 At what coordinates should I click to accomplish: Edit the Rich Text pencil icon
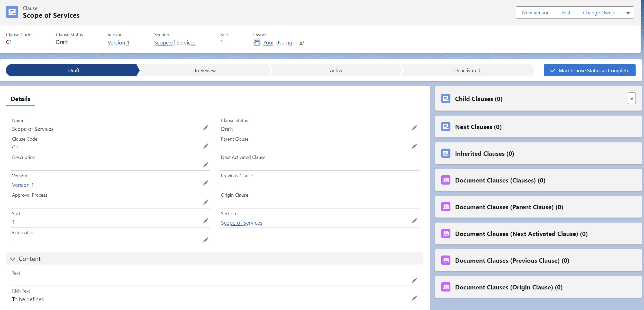pyautogui.click(x=414, y=298)
